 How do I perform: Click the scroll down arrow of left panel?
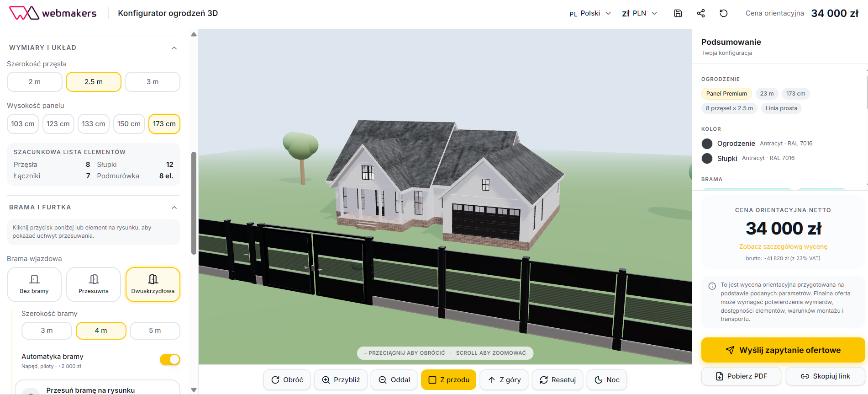[x=194, y=390]
